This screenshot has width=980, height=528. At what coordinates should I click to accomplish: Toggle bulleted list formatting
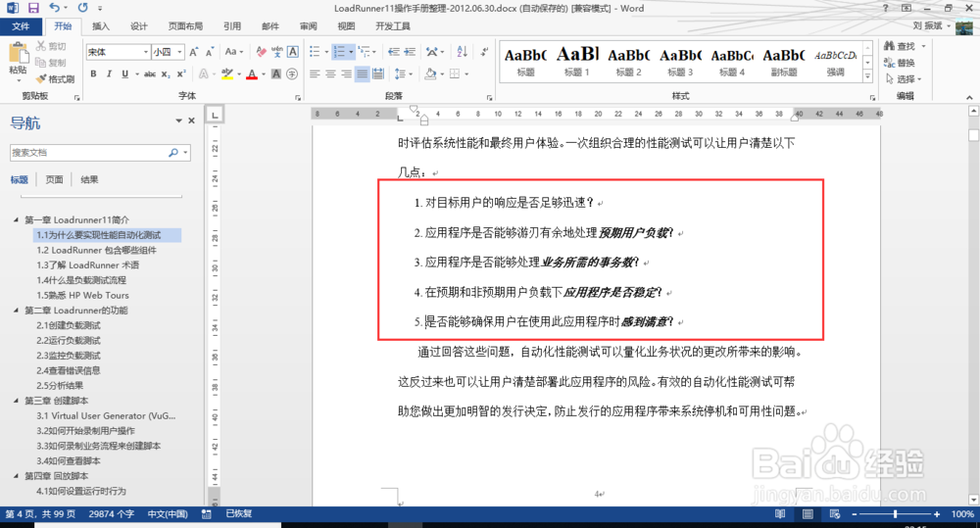coord(315,52)
